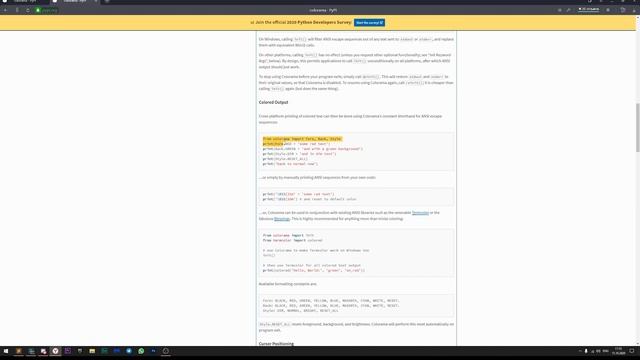The height and width of the screenshot is (360, 640).
Task: Click 'Available formatting constants are' text
Action: click(x=287, y=284)
